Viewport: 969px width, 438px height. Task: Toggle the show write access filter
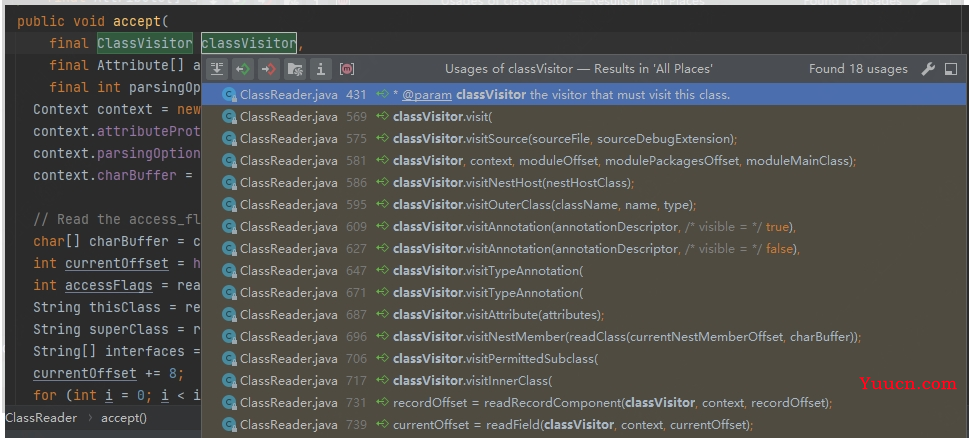tap(269, 69)
